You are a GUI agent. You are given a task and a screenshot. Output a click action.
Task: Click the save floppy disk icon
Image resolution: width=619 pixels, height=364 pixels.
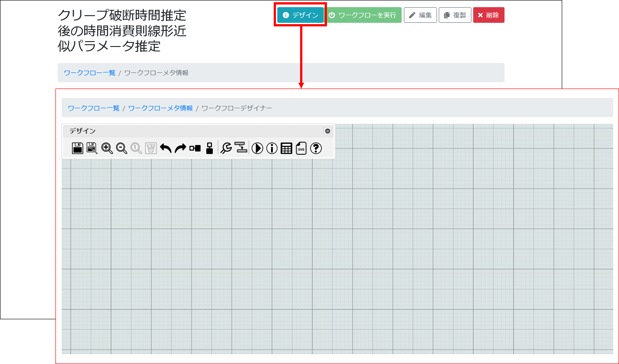click(77, 148)
